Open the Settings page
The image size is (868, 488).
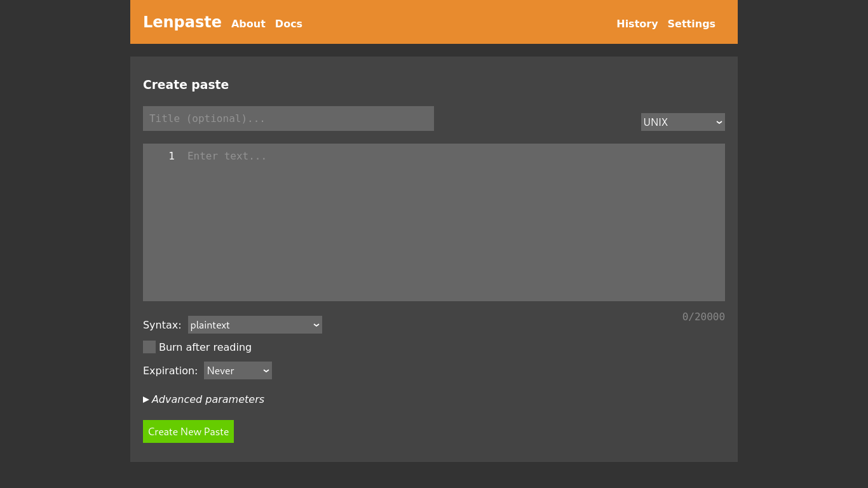coord(691,24)
